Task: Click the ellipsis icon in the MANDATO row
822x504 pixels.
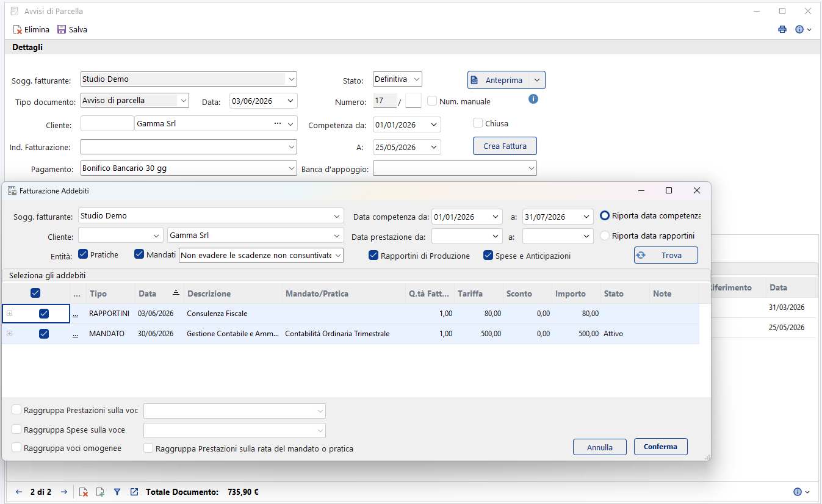Action: point(76,334)
